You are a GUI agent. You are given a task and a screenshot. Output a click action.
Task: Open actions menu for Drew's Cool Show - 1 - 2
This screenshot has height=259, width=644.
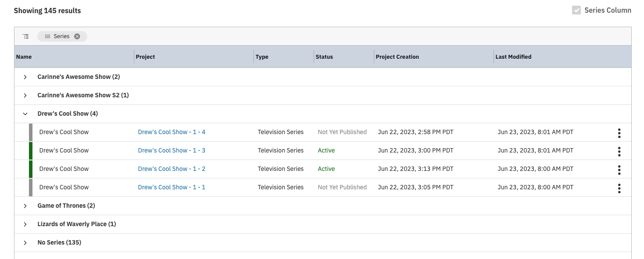pos(619,170)
